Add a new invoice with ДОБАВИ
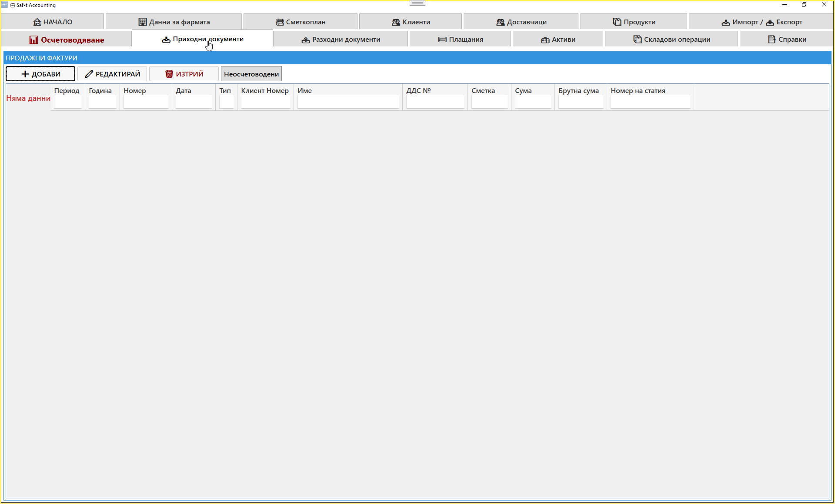Image resolution: width=835 pixels, height=504 pixels. (x=40, y=74)
